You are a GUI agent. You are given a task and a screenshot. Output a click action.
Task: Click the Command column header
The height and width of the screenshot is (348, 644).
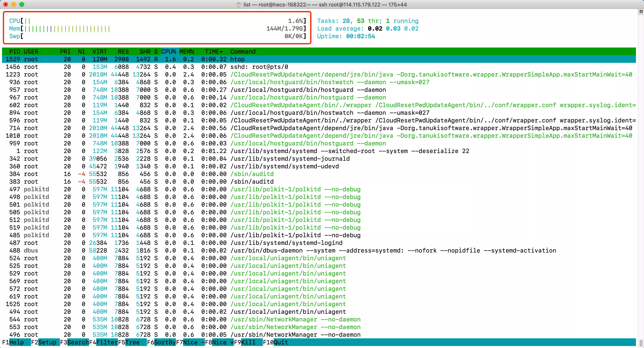point(243,52)
